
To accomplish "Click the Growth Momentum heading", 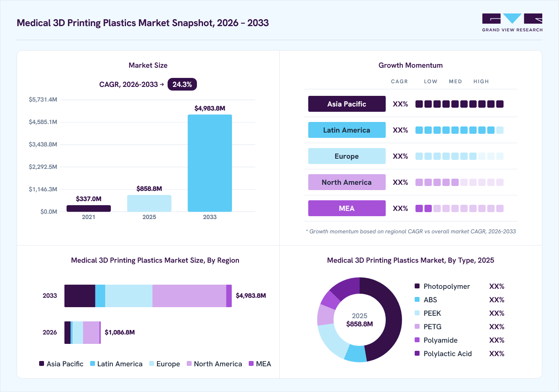I will coord(411,65).
